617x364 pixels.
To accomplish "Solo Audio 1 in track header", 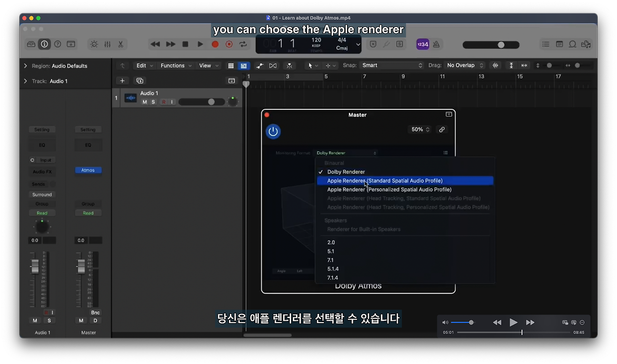I will [153, 102].
